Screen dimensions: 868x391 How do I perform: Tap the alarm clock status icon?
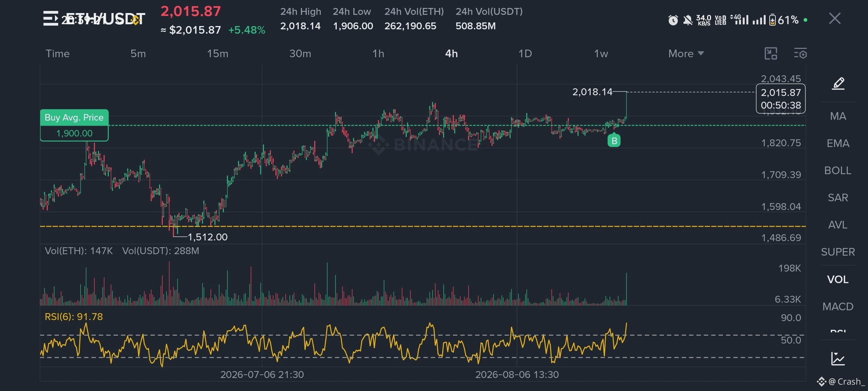pos(673,20)
